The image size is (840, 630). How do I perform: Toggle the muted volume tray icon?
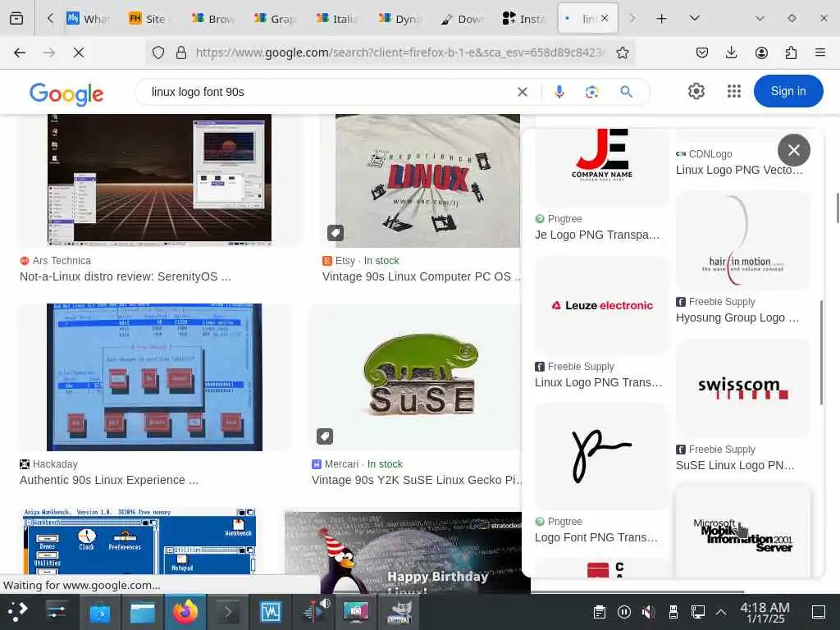648,612
